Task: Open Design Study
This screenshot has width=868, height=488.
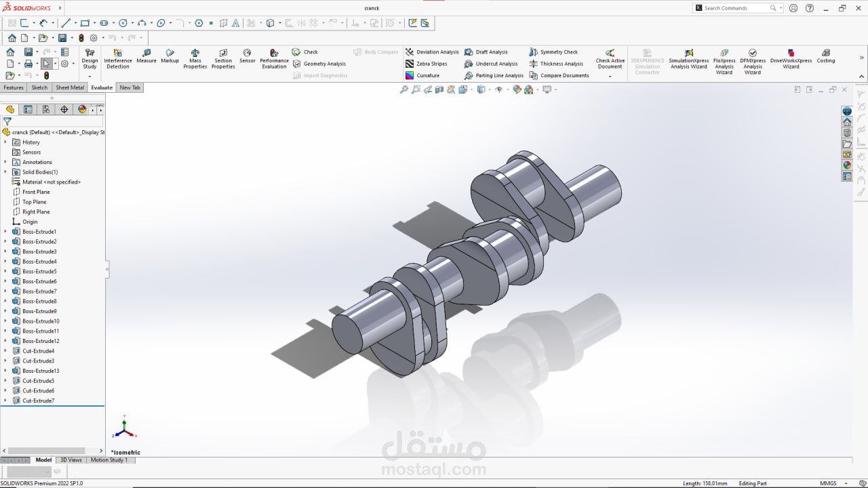Action: (x=90, y=58)
